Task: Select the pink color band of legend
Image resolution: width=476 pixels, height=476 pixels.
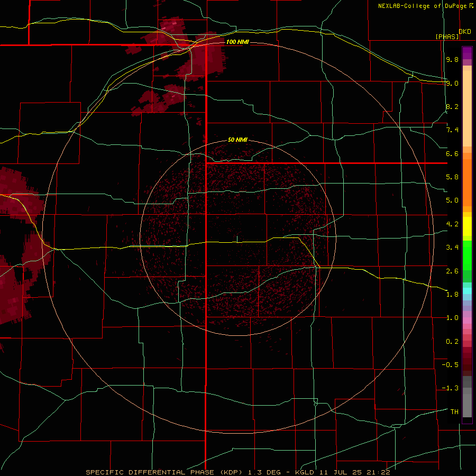Action: (467, 321)
